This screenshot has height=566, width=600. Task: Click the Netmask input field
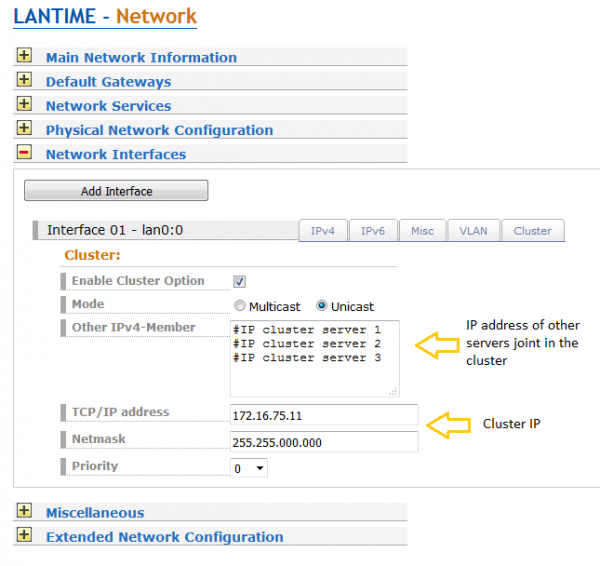(324, 442)
